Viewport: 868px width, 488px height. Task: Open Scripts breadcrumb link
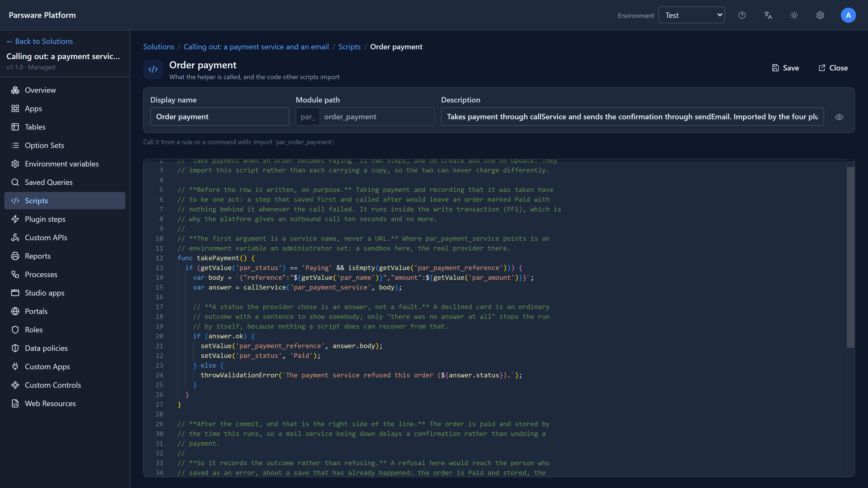[x=349, y=47]
